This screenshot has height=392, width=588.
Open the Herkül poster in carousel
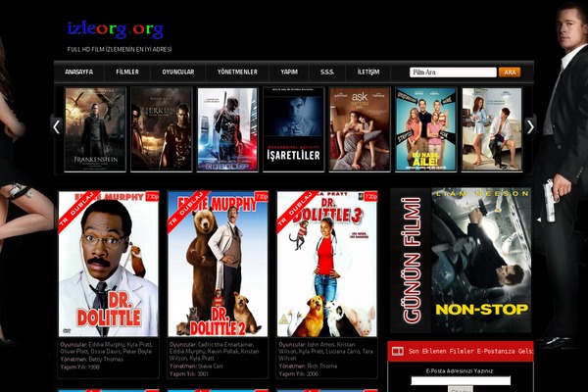click(162, 129)
